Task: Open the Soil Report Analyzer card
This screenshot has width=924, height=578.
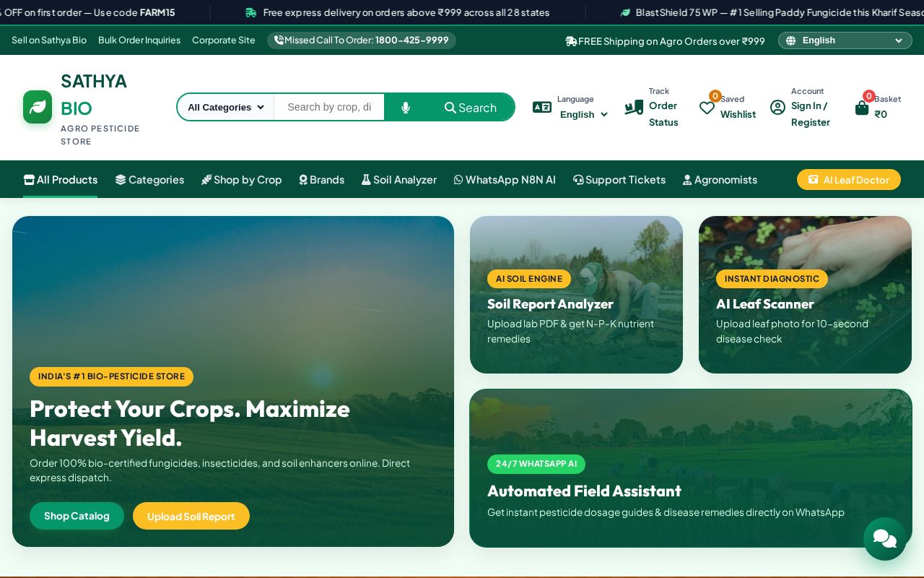Action: coord(576,295)
